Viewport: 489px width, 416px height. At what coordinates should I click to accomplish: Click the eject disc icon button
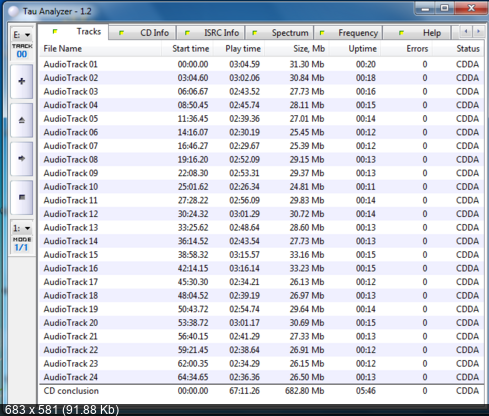coord(22,120)
